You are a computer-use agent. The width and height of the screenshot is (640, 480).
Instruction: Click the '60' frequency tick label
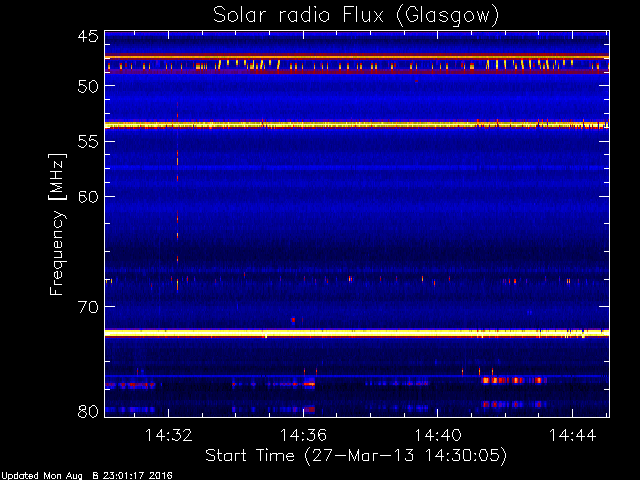[x=88, y=197]
